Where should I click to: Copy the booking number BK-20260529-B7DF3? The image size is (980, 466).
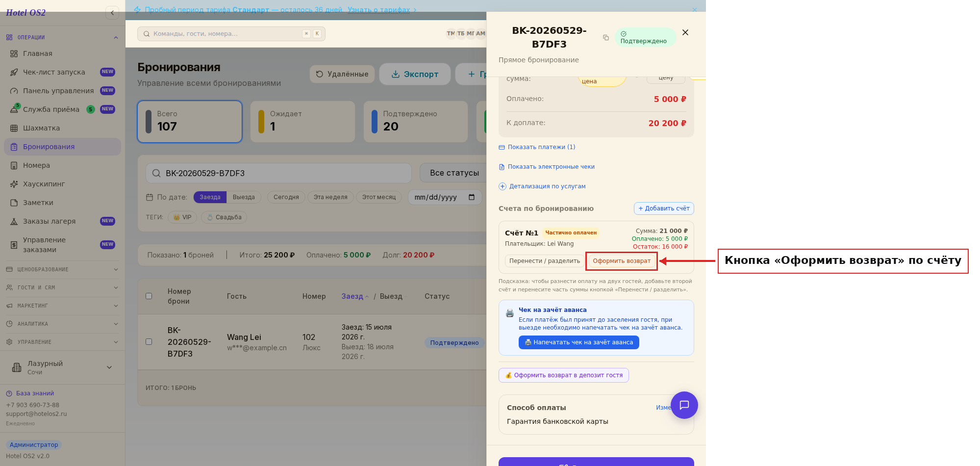pos(606,38)
